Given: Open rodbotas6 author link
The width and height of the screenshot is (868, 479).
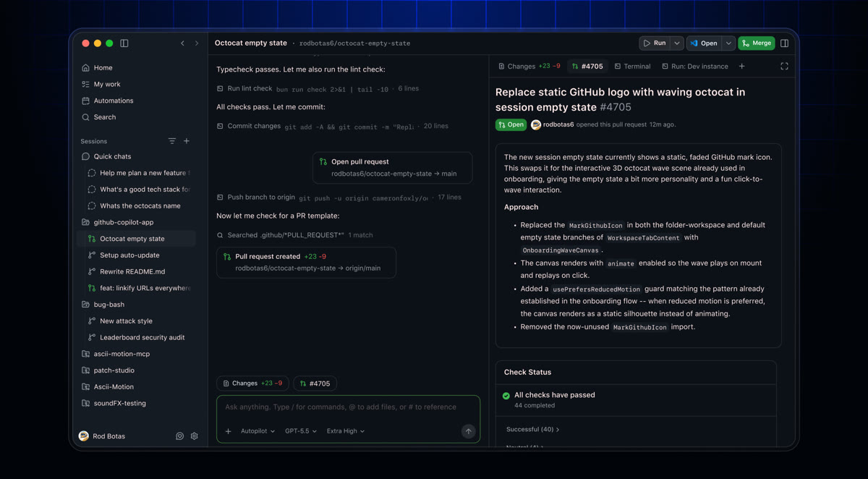Looking at the screenshot, I should pyautogui.click(x=558, y=124).
